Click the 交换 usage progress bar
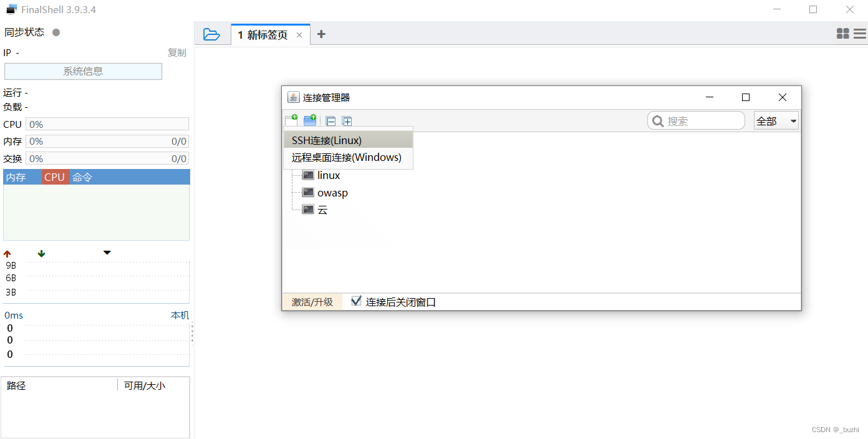This screenshot has width=868, height=439. coord(107,158)
